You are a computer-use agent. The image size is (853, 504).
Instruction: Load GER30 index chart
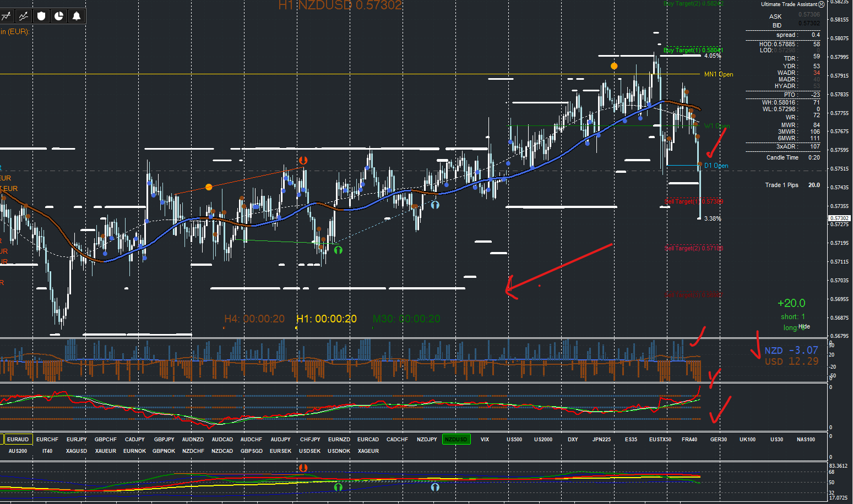tap(719, 439)
